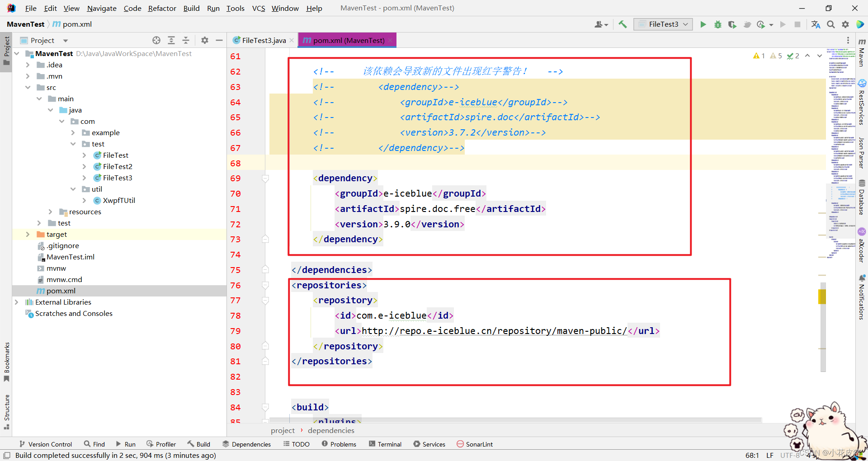Click the stop button in the toolbar

click(797, 24)
